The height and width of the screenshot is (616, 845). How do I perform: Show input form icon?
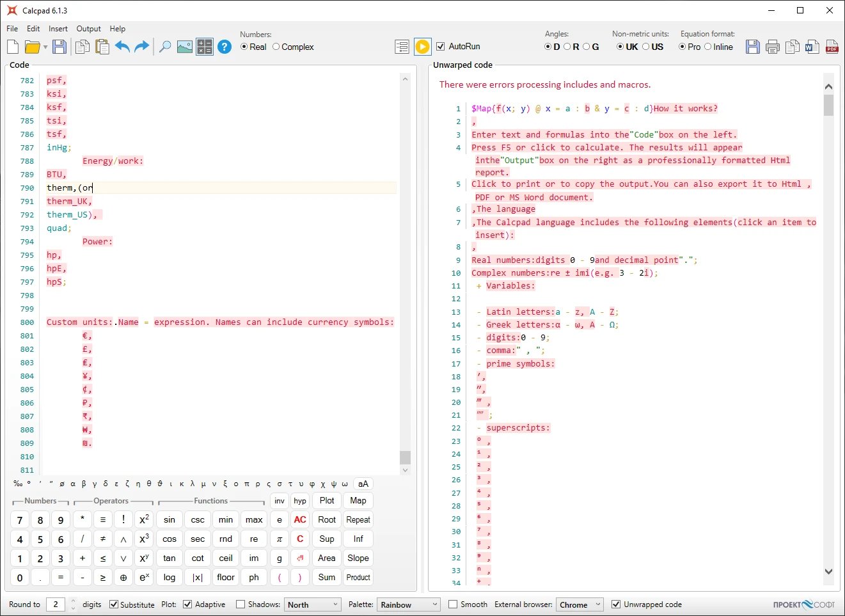(402, 47)
